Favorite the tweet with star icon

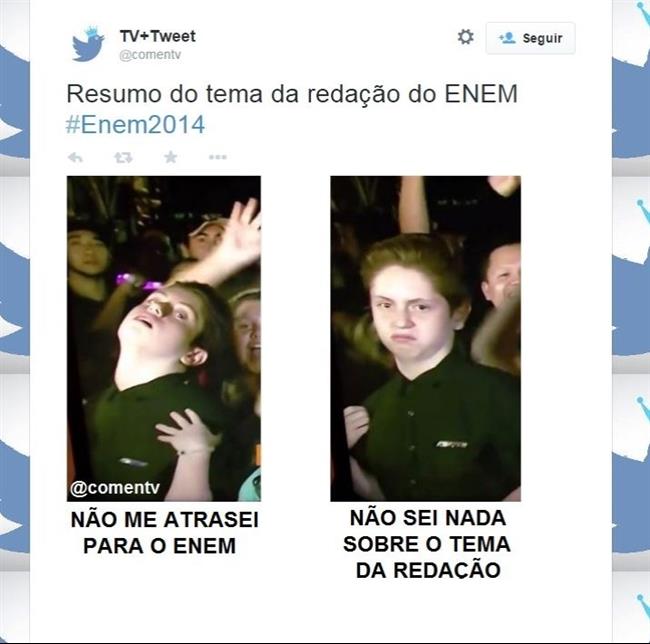click(170, 157)
